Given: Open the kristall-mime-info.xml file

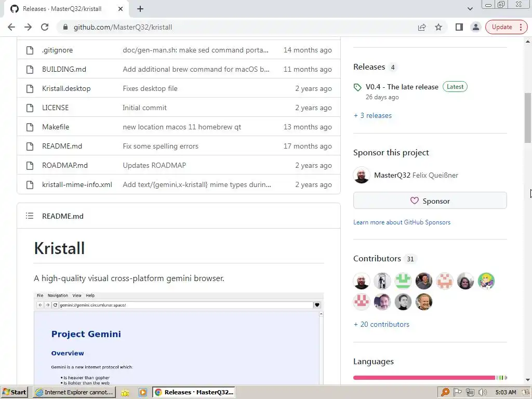Looking at the screenshot, I should coord(77,184).
